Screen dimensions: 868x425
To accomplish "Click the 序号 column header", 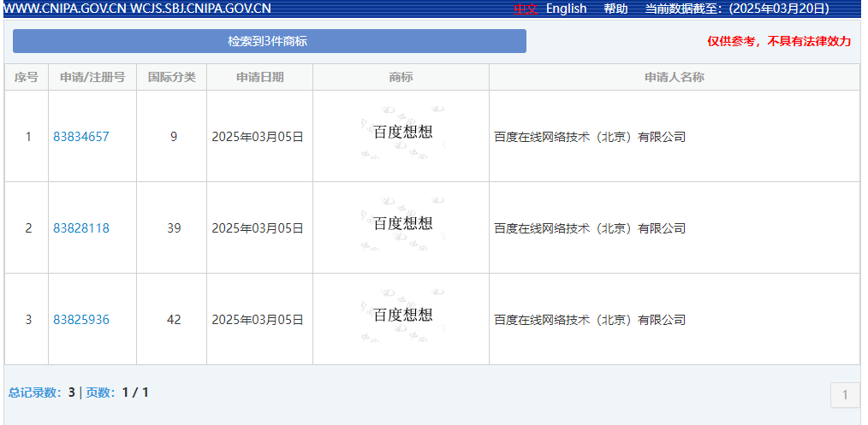I will (x=27, y=77).
